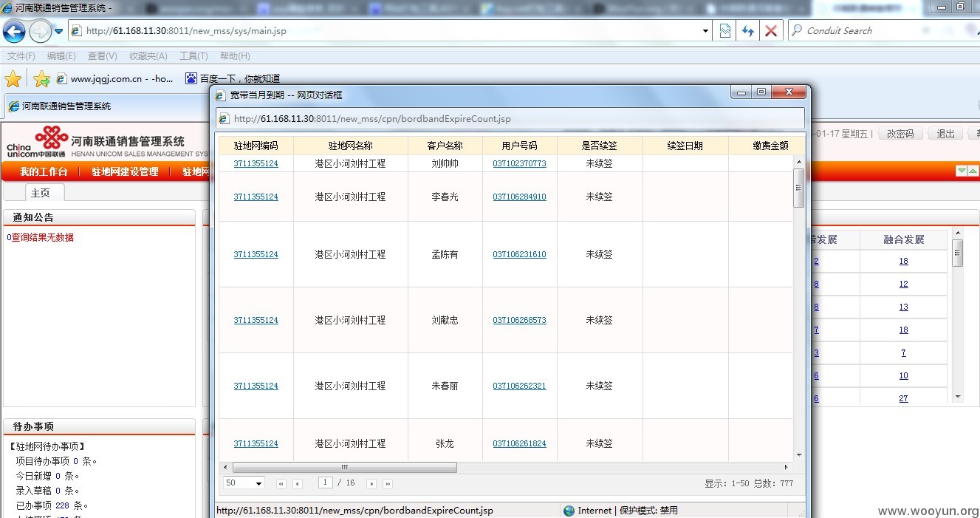Viewport: 980px width, 518px height.
Task: Open the recent pages dropdown arrow beside Forward
Action: pyautogui.click(x=59, y=31)
